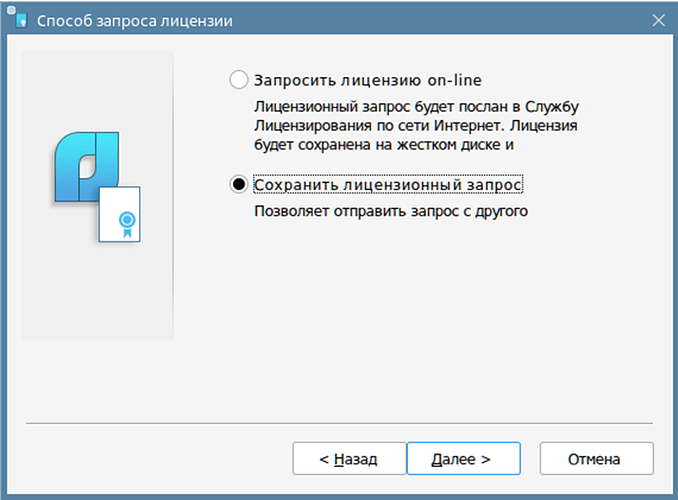The height and width of the screenshot is (500, 678).
Task: Cancel the wizard with Отмена
Action: click(597, 458)
